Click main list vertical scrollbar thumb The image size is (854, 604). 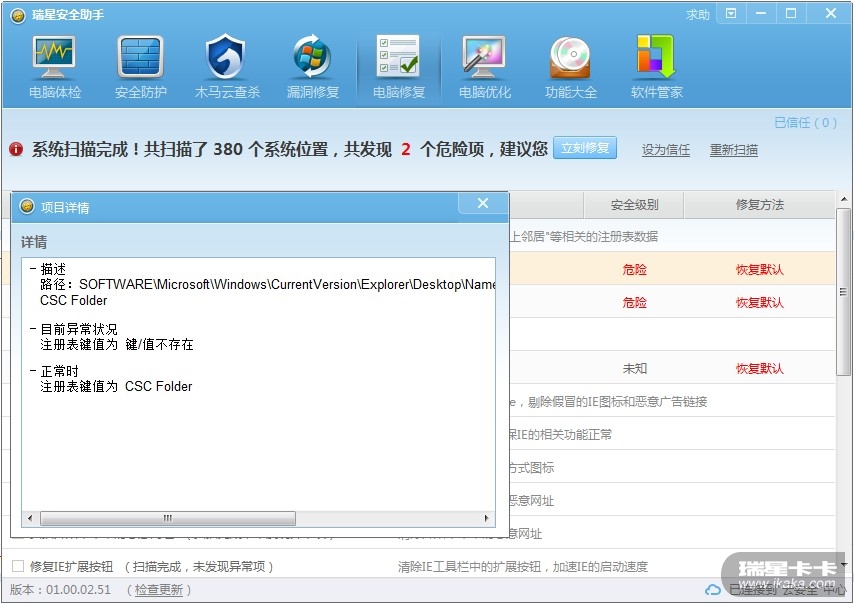[x=843, y=291]
